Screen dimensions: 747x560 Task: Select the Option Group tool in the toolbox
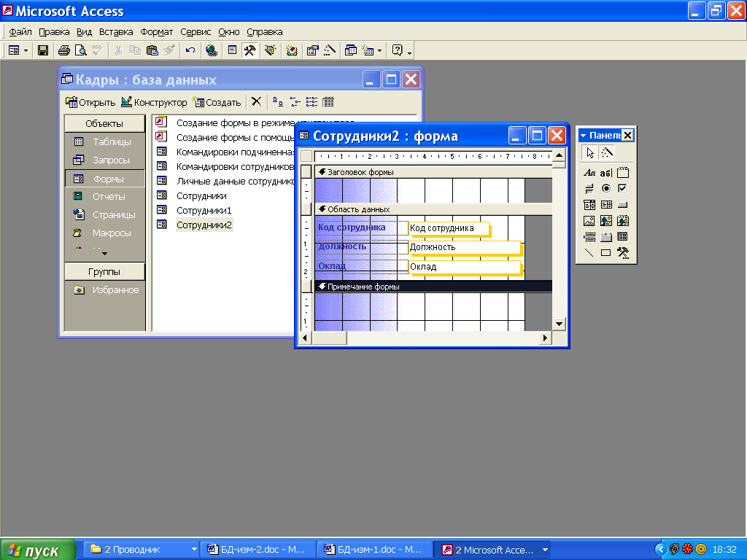(623, 172)
